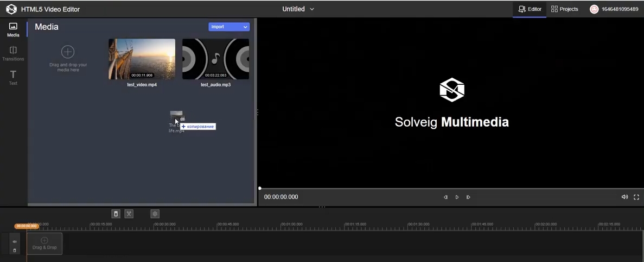The image size is (644, 262).
Task: Toggle fullscreen preview
Action: pyautogui.click(x=636, y=197)
